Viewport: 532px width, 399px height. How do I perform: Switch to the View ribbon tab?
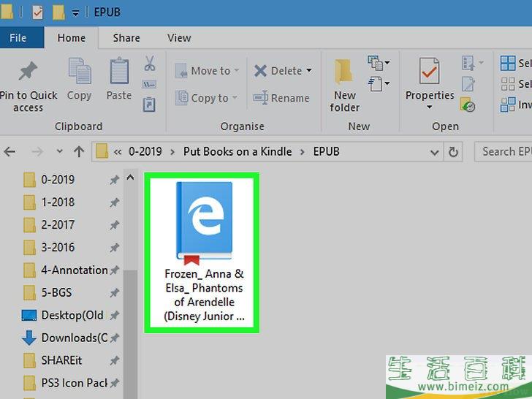click(x=179, y=38)
